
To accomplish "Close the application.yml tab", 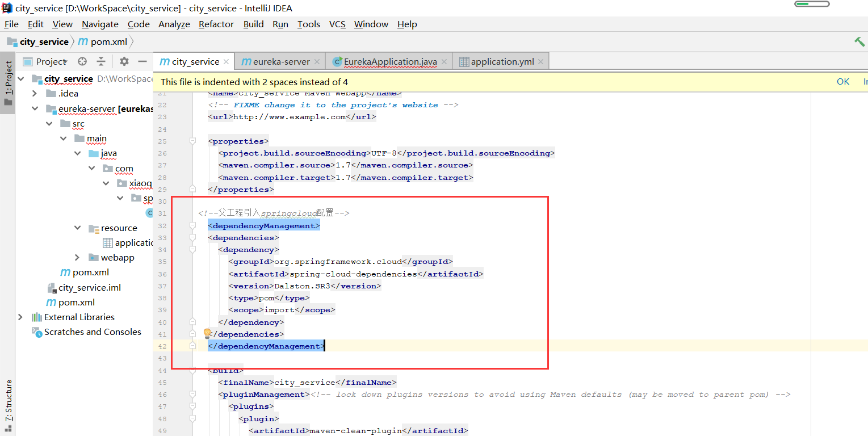I will pyautogui.click(x=540, y=62).
